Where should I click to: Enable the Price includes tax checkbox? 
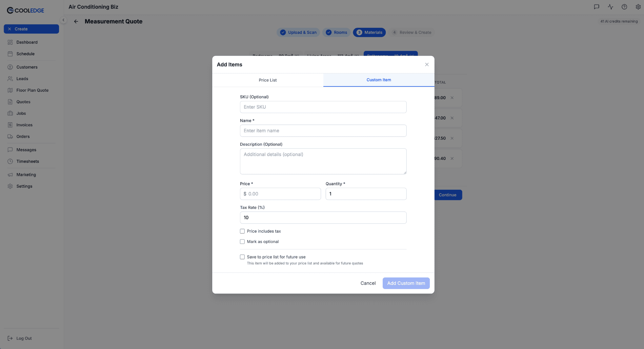(x=242, y=231)
